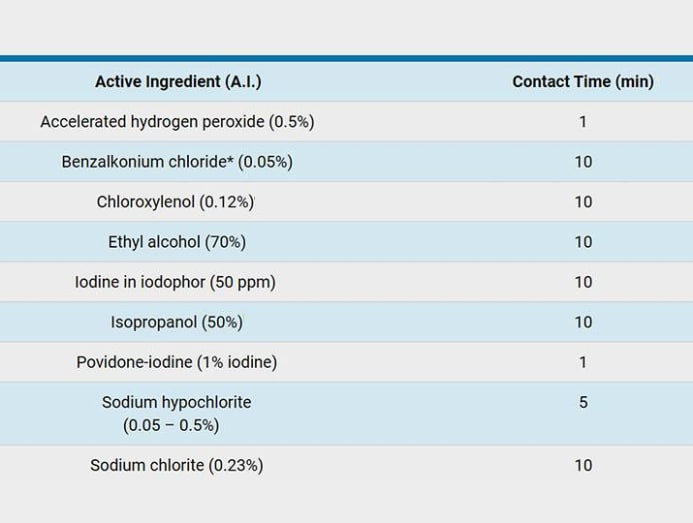Click the Ethyl alcohol (70%) row label
This screenshot has height=523, width=693.
(177, 242)
